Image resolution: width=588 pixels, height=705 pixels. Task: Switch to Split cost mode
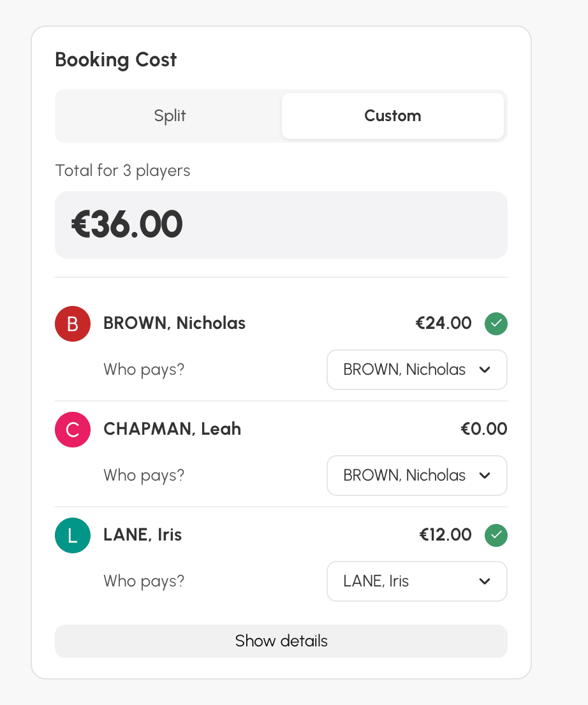(170, 116)
